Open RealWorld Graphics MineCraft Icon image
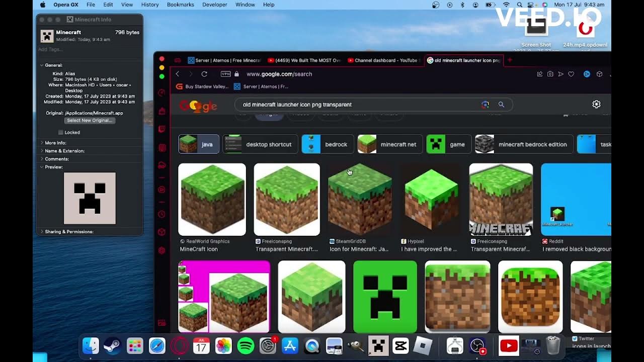644x362 pixels. [x=212, y=200]
